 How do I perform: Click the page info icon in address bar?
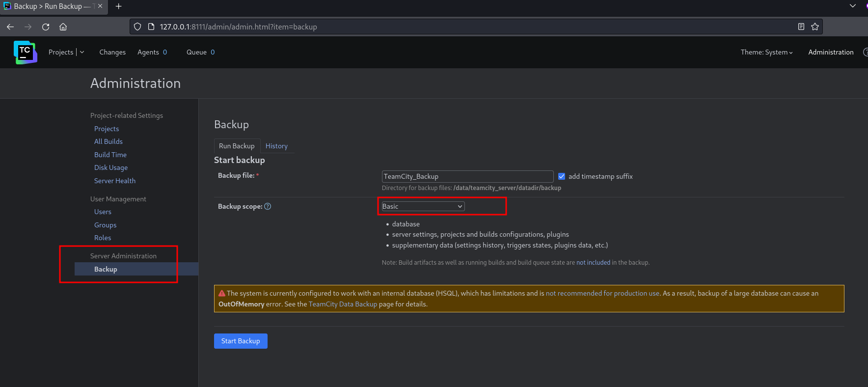[x=151, y=27]
